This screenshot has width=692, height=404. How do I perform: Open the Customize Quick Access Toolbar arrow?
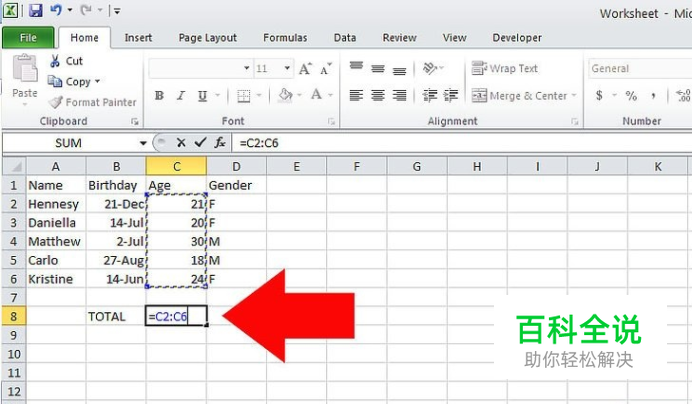point(117,11)
